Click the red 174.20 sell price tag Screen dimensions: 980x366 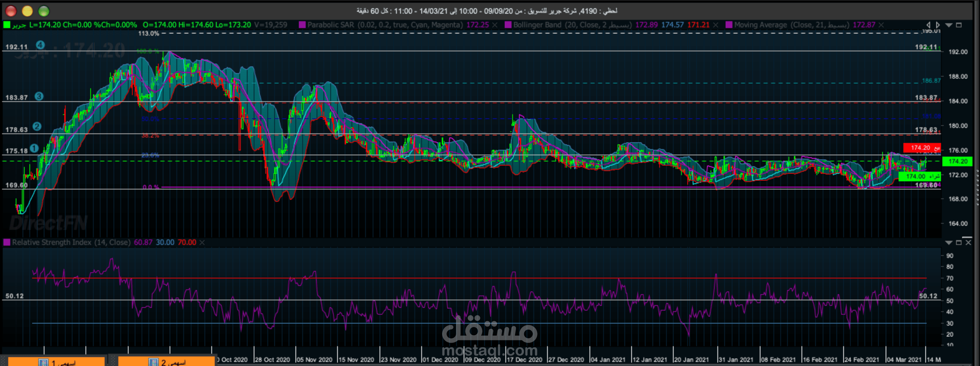[922, 148]
